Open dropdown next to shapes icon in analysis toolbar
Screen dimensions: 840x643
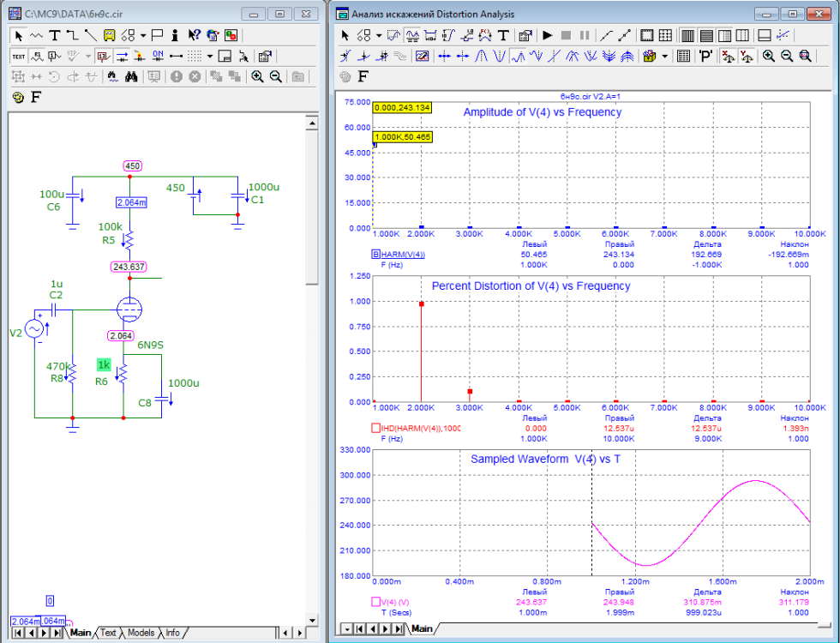click(x=377, y=35)
